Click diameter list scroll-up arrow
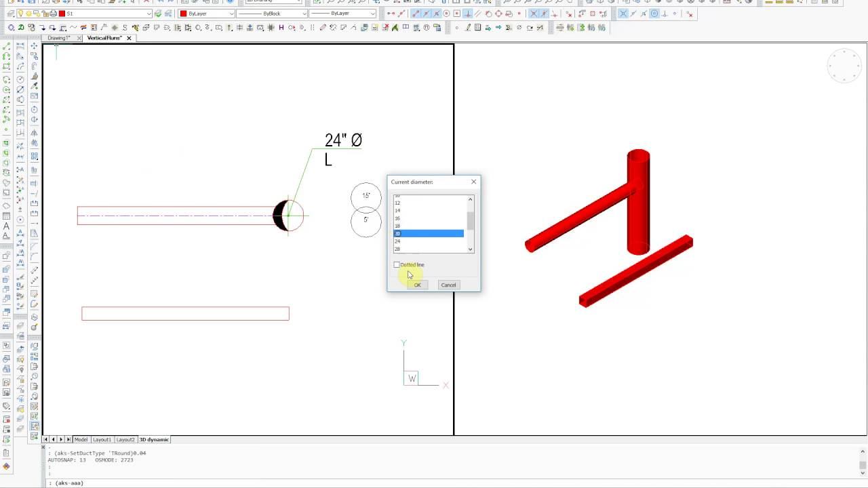868x488 pixels. click(471, 199)
